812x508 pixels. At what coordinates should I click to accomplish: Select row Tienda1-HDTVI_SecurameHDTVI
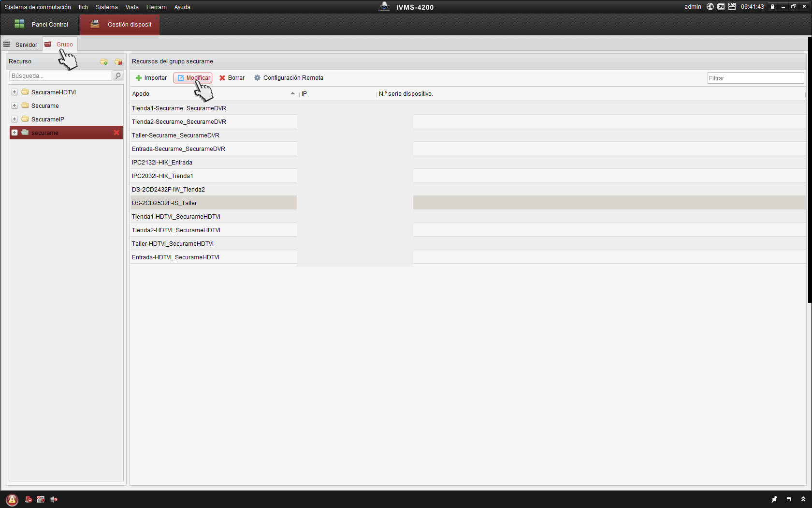click(x=468, y=216)
